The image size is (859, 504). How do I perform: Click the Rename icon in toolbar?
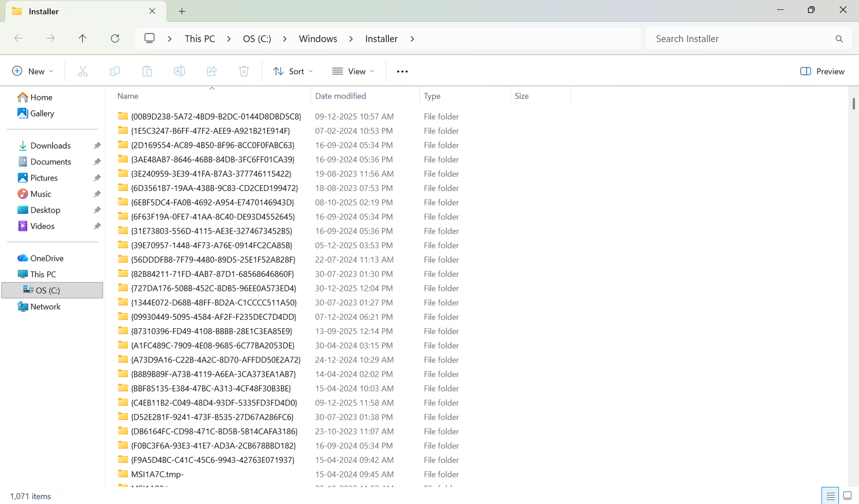click(180, 71)
